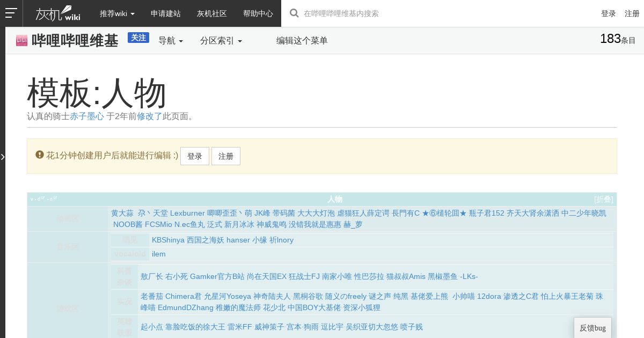Open the 瓶子君152 link
Image resolution: width=644 pixels, height=338 pixels.
pyautogui.click(x=487, y=213)
